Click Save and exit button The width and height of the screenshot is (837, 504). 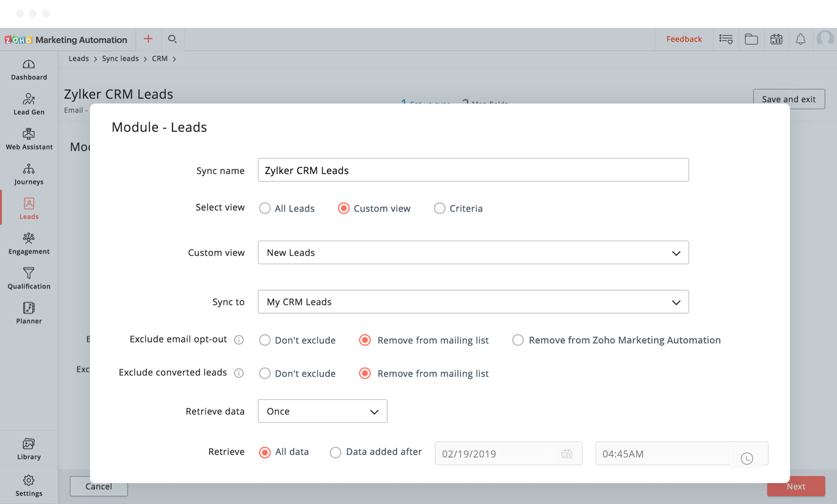789,99
